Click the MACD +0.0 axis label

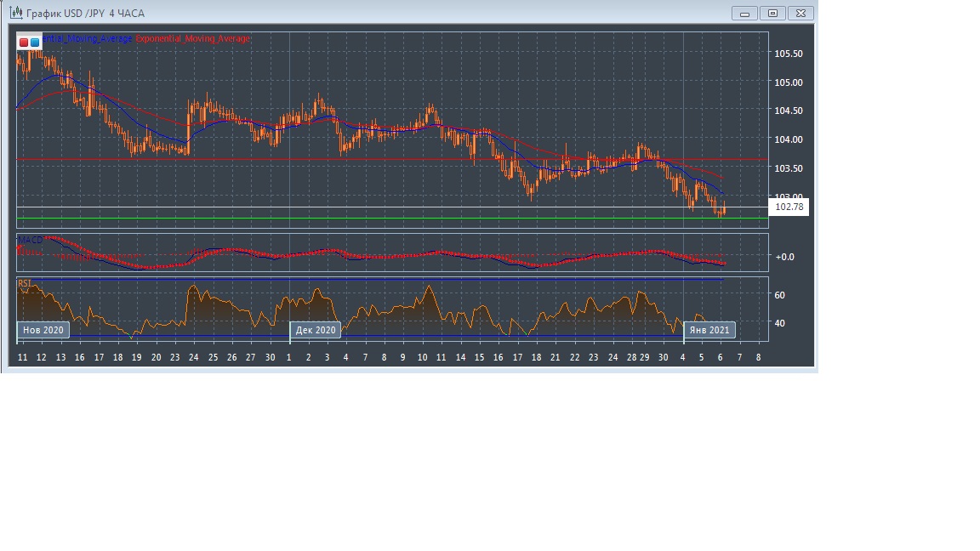[x=784, y=256]
